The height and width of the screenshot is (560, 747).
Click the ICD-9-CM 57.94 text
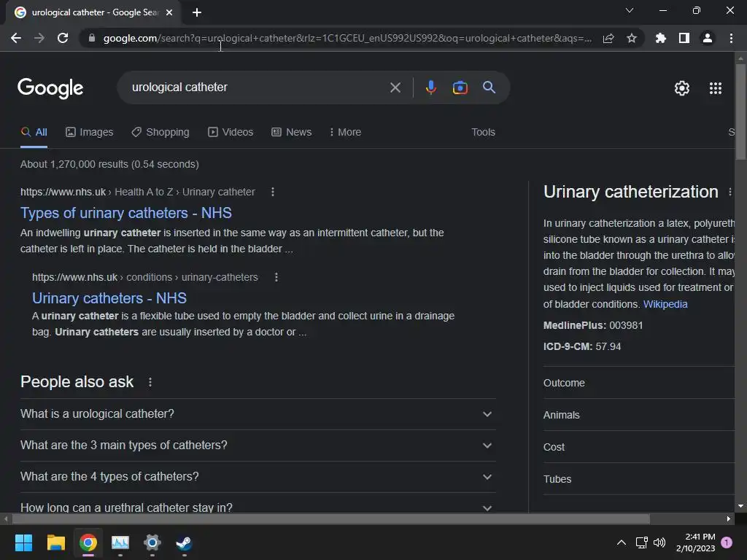click(x=581, y=346)
